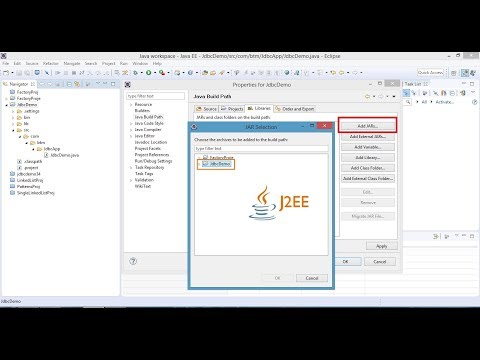480x360 pixels.
Task: Toggle Link with Editor in Navigator toolbar
Action: (77, 84)
